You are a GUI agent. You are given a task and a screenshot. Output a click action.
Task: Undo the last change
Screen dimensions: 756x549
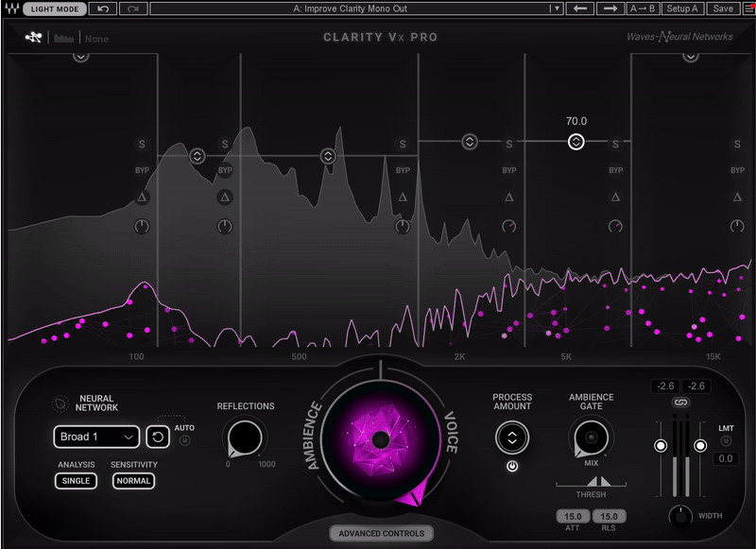tap(103, 9)
